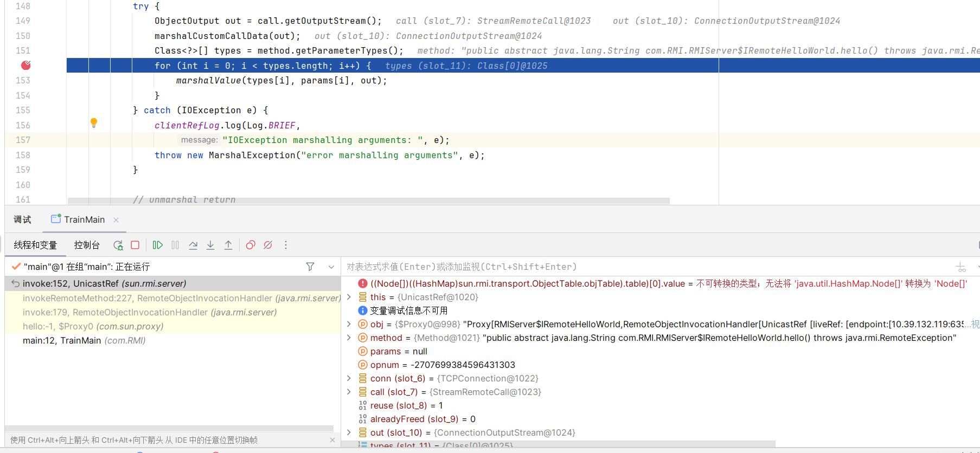Click the Rerun debug icon

click(118, 245)
